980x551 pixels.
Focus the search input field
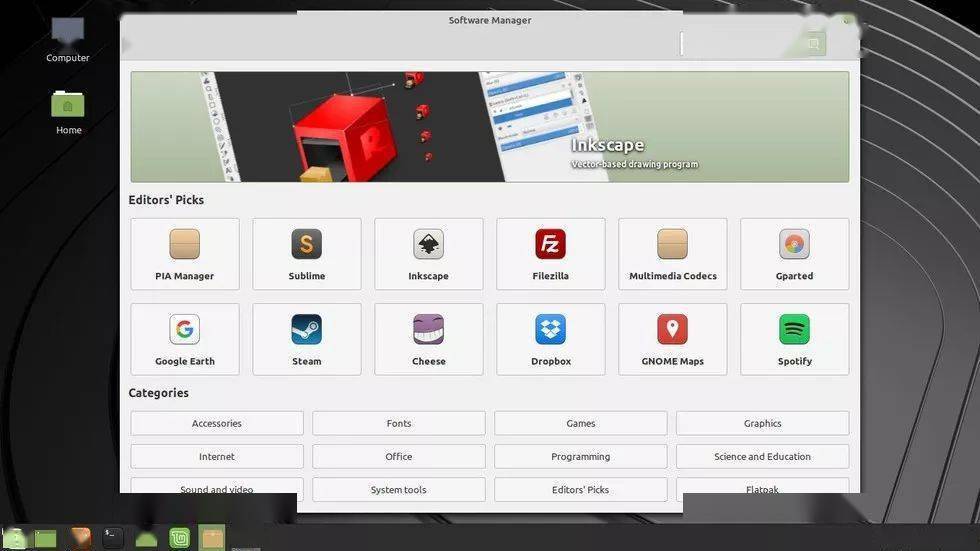pos(742,44)
